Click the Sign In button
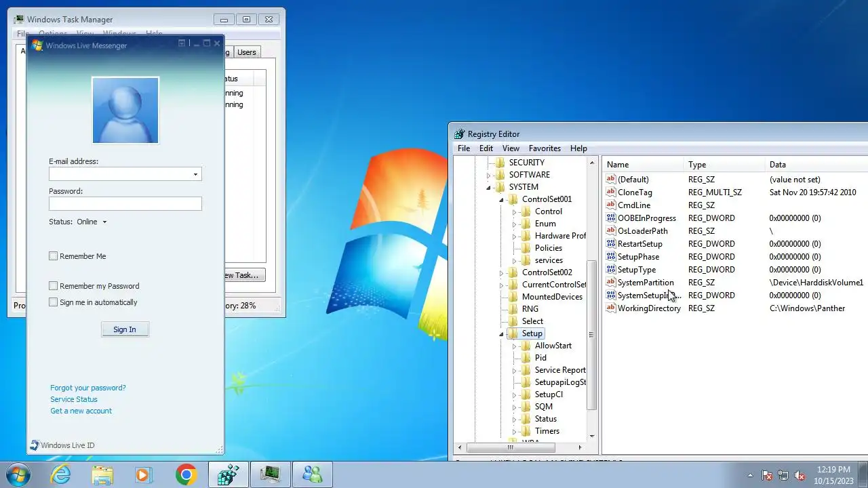 [x=125, y=329]
